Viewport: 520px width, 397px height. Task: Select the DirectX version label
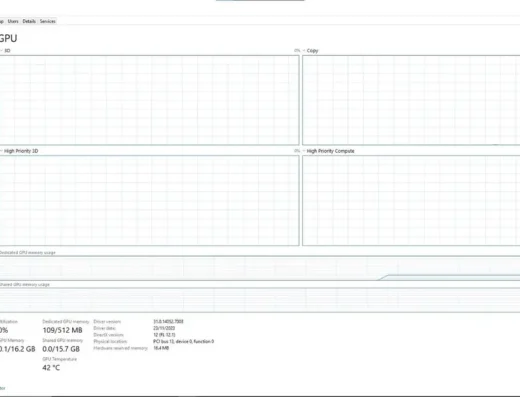108,335
